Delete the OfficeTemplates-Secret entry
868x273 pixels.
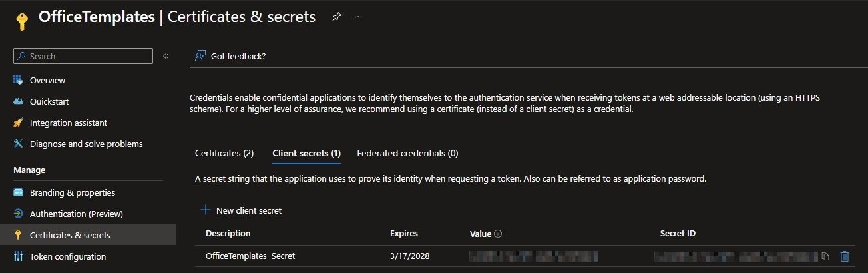pyautogui.click(x=845, y=256)
